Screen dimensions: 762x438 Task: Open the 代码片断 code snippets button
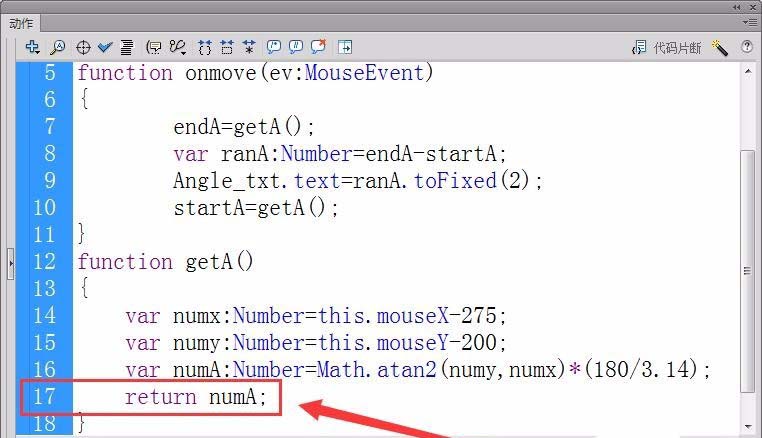(666, 48)
